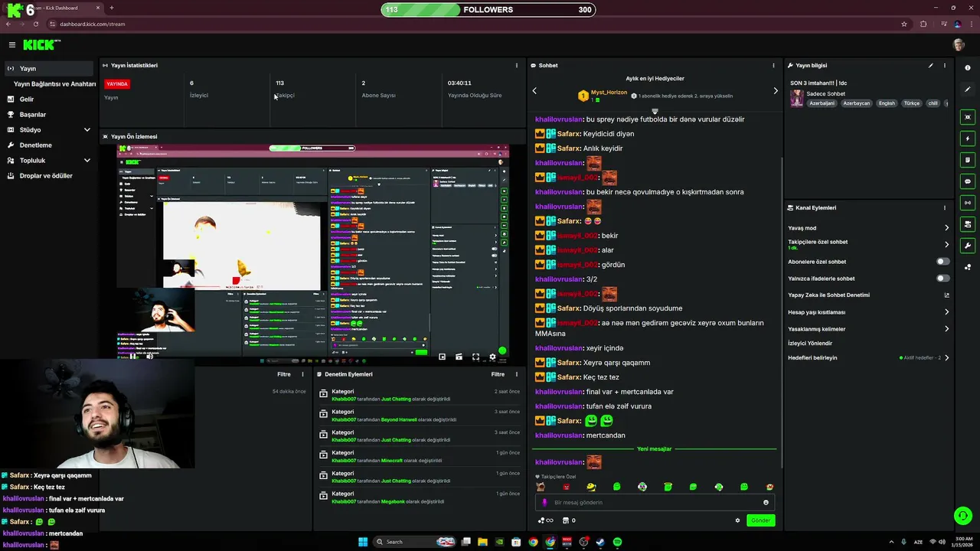Click the Windows Start button
Image resolution: width=980 pixels, height=551 pixels.
pos(363,542)
